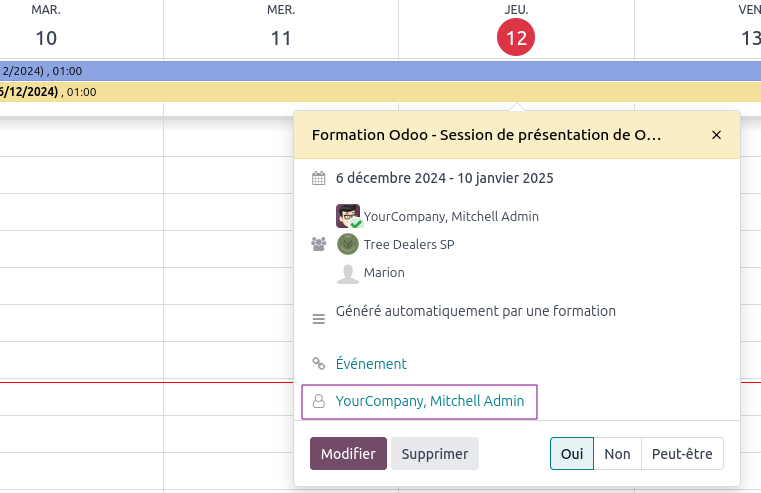Select Peut-être attendance response
This screenshot has height=493, width=761.
(682, 453)
